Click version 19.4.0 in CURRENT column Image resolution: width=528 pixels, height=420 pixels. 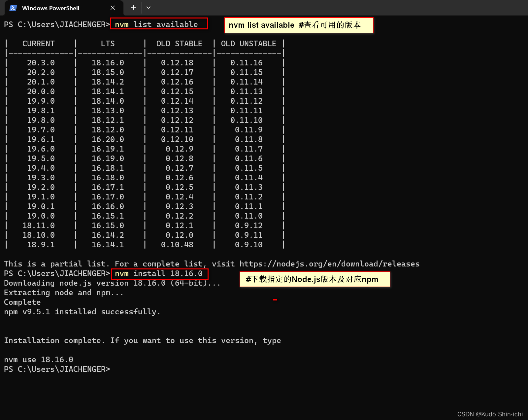41,168
